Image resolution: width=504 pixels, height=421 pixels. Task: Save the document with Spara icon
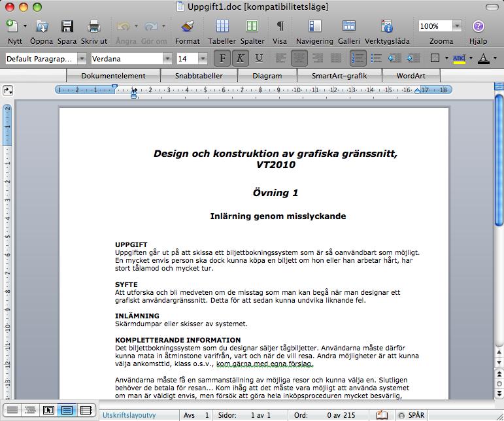[x=67, y=26]
